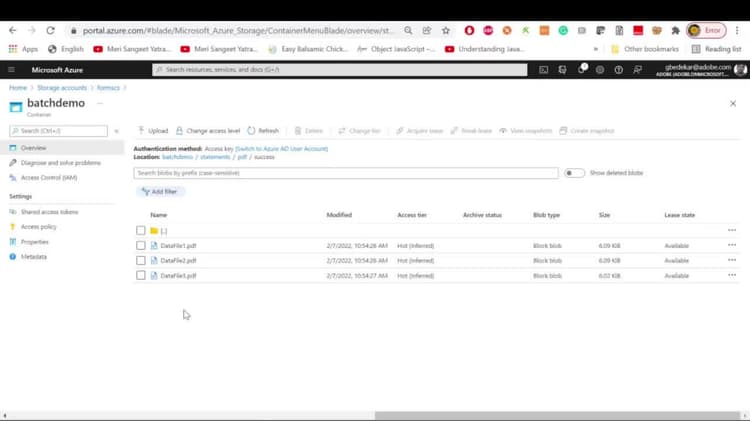Sort by Modified column header
This screenshot has height=421, width=750.
coord(339,215)
